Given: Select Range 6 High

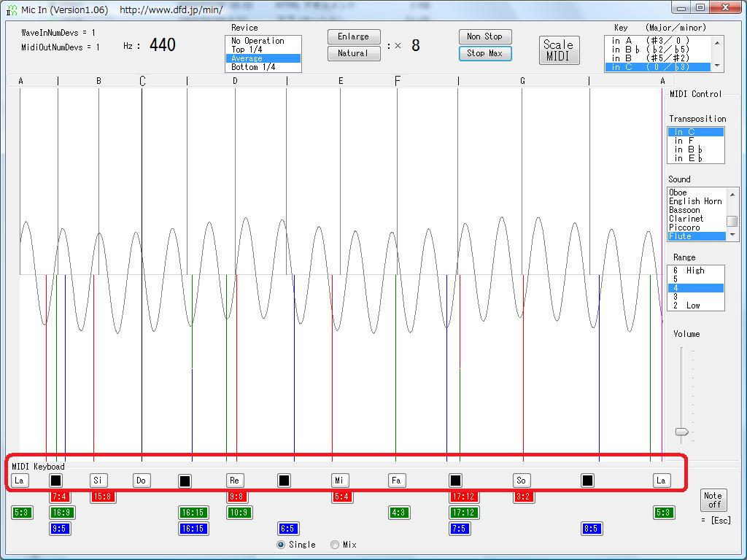Looking at the screenshot, I should click(695, 271).
